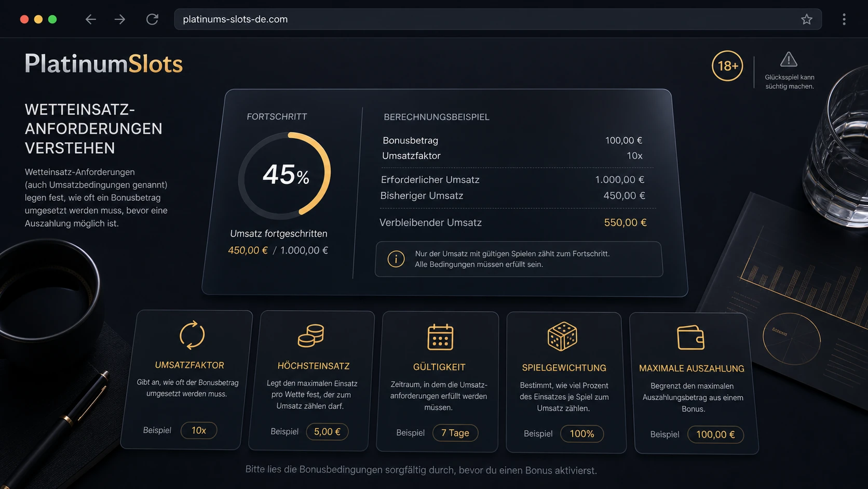The width and height of the screenshot is (868, 489).
Task: Click the 45% circular progress ring
Action: pyautogui.click(x=284, y=176)
